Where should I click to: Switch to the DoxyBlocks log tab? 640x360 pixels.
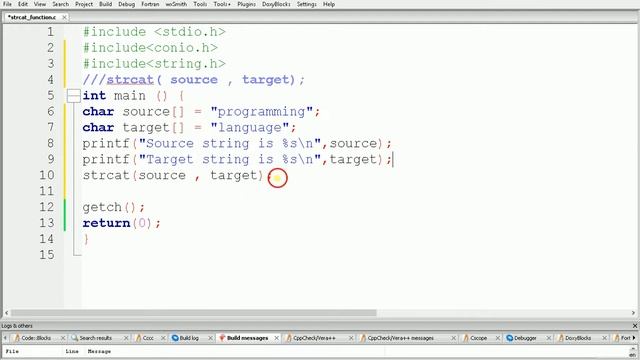click(x=578, y=338)
